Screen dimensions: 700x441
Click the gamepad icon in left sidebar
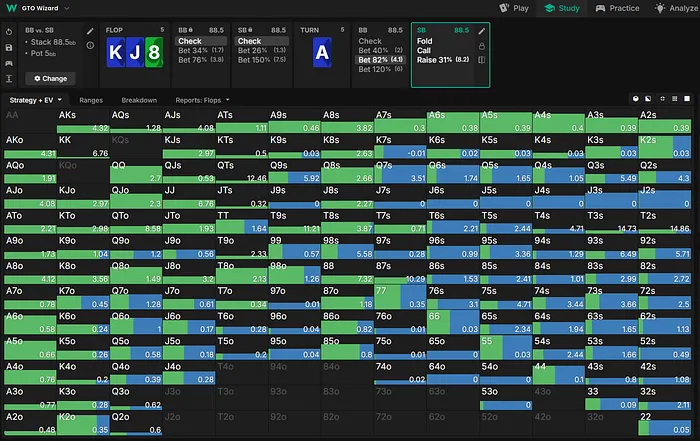pos(8,62)
